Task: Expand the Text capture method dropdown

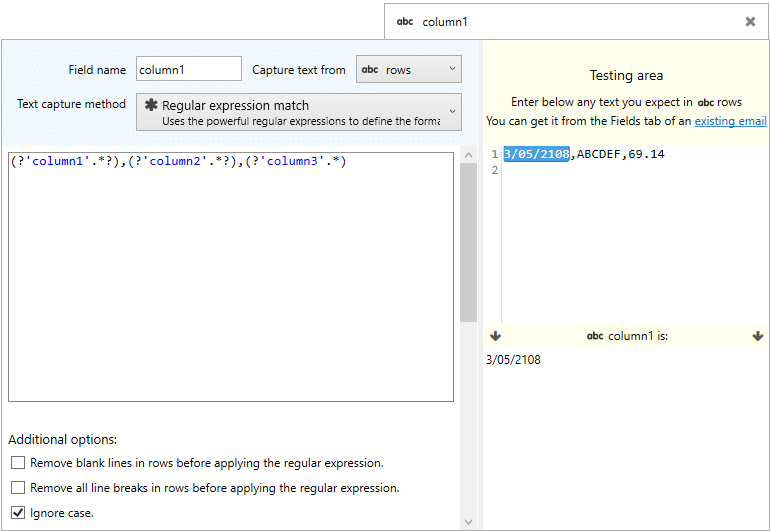Action: click(299, 112)
